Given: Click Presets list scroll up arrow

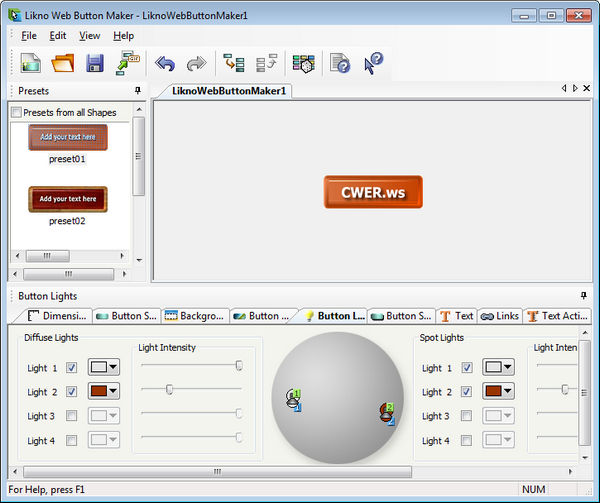Looking at the screenshot, I should tap(139, 109).
